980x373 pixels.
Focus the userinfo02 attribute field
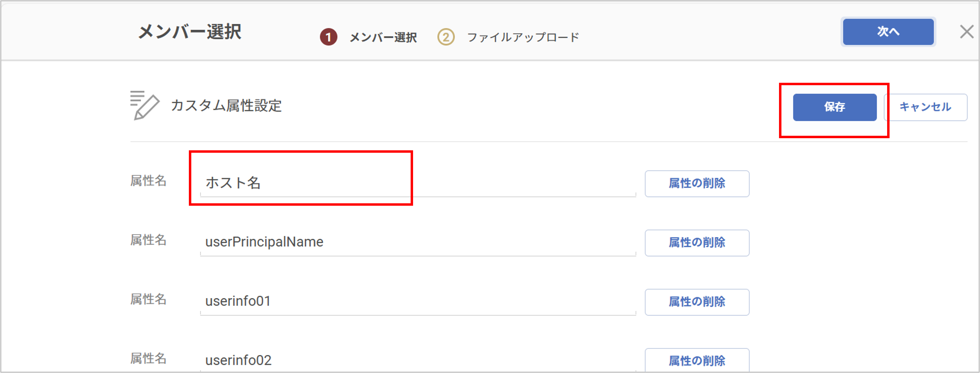(x=417, y=360)
